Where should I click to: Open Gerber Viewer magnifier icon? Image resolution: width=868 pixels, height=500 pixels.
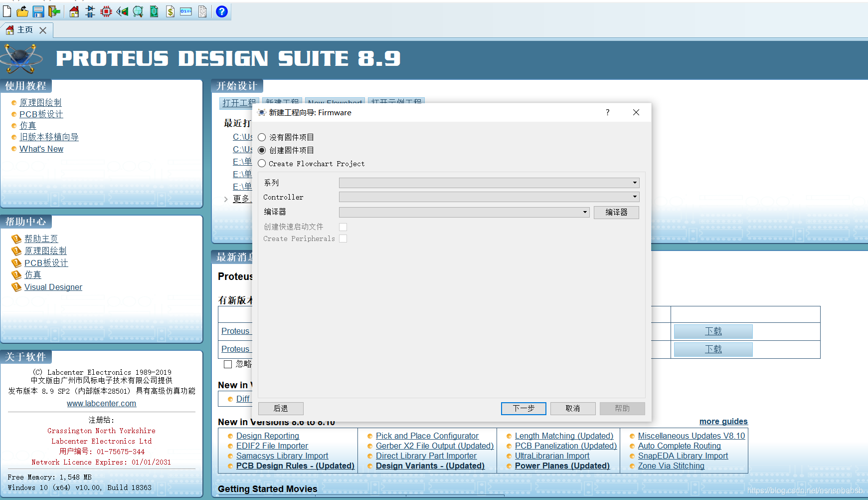click(x=138, y=11)
